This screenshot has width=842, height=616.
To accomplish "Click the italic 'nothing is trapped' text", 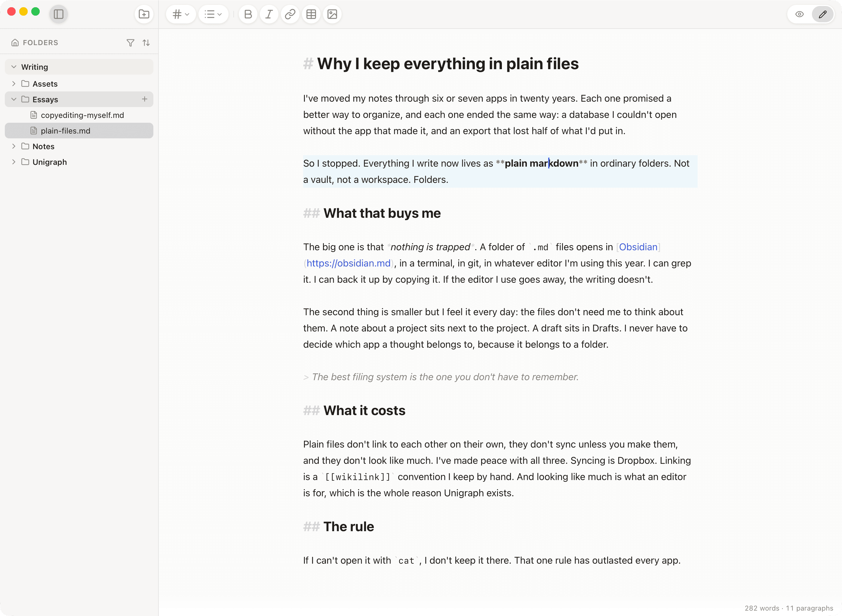I will tap(430, 247).
